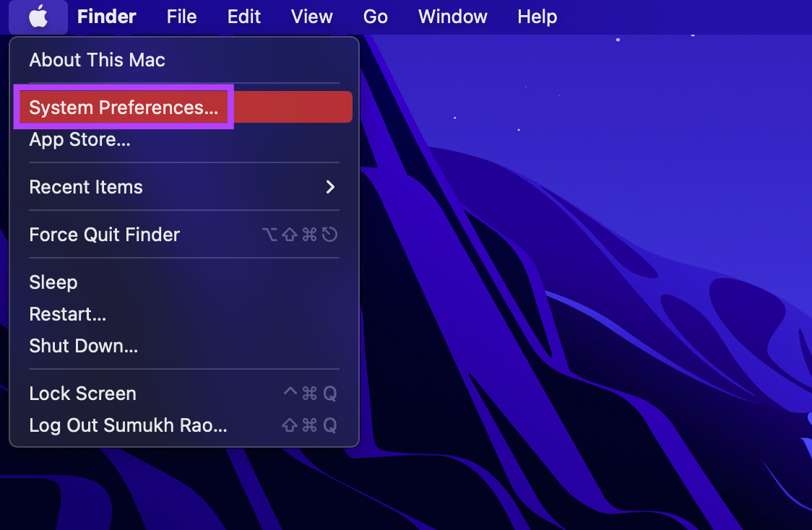Expand the Recent Items submenu chevron
Viewport: 812px width, 530px height.
tap(330, 187)
